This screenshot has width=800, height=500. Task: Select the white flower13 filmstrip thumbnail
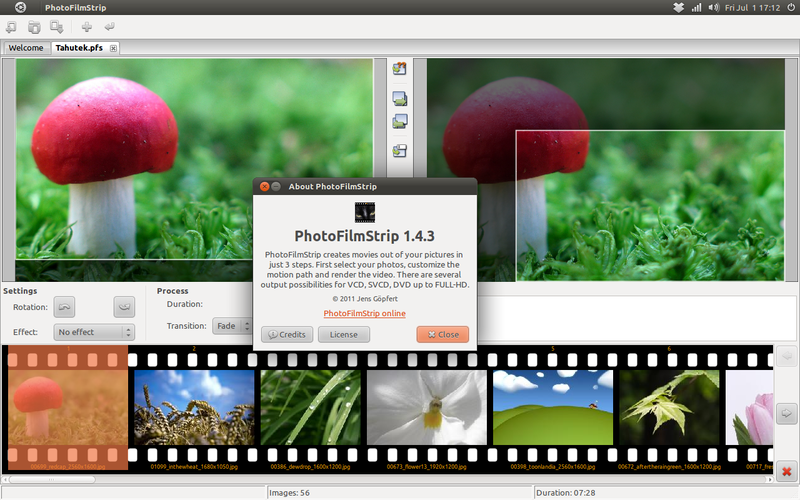tap(427, 408)
